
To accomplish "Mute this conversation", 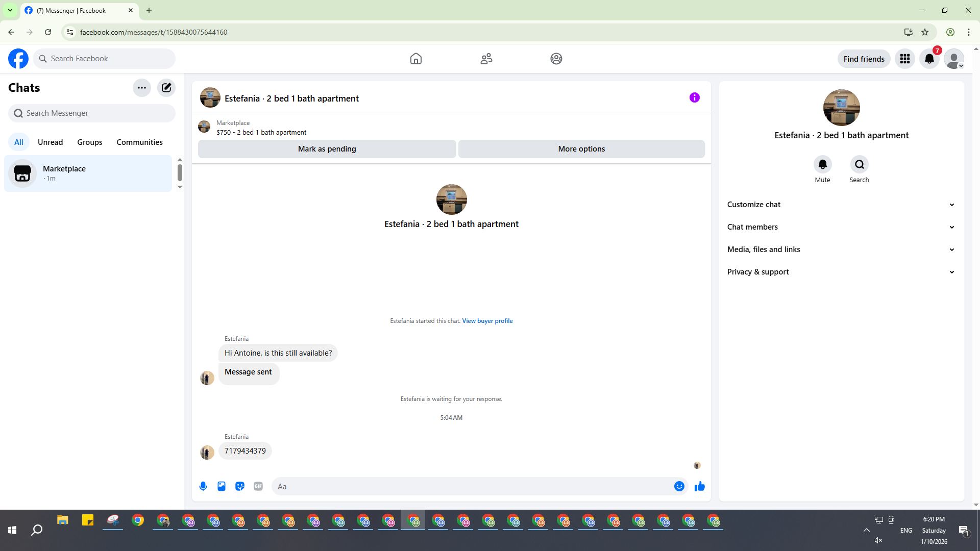I will (822, 164).
